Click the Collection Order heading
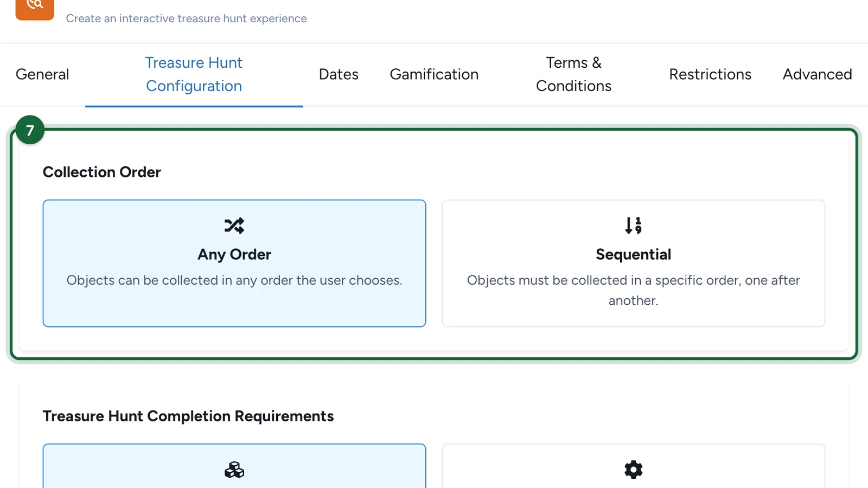868x488 pixels. [x=102, y=172]
